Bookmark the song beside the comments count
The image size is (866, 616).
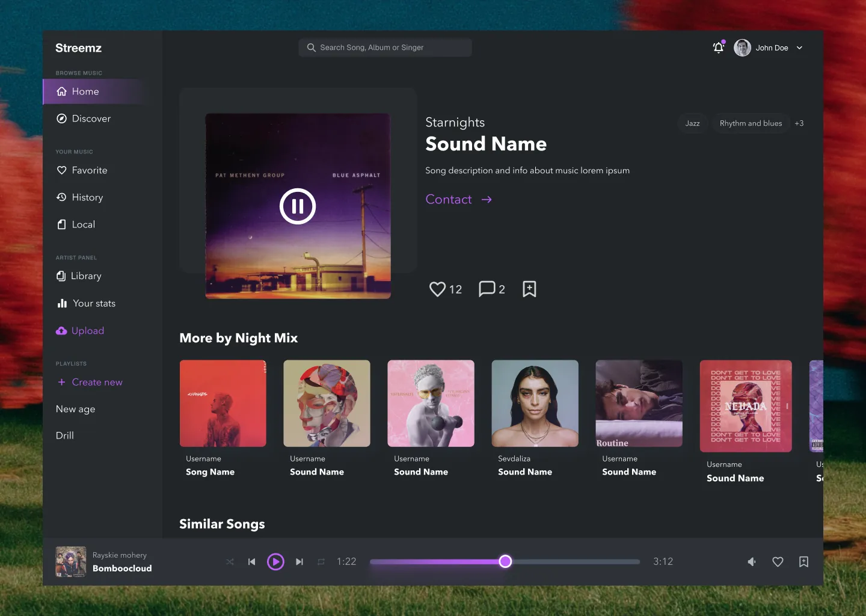[x=529, y=289]
